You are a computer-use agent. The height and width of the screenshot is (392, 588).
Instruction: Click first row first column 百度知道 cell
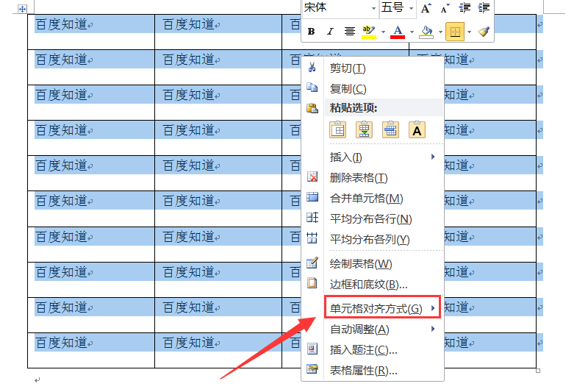(91, 32)
